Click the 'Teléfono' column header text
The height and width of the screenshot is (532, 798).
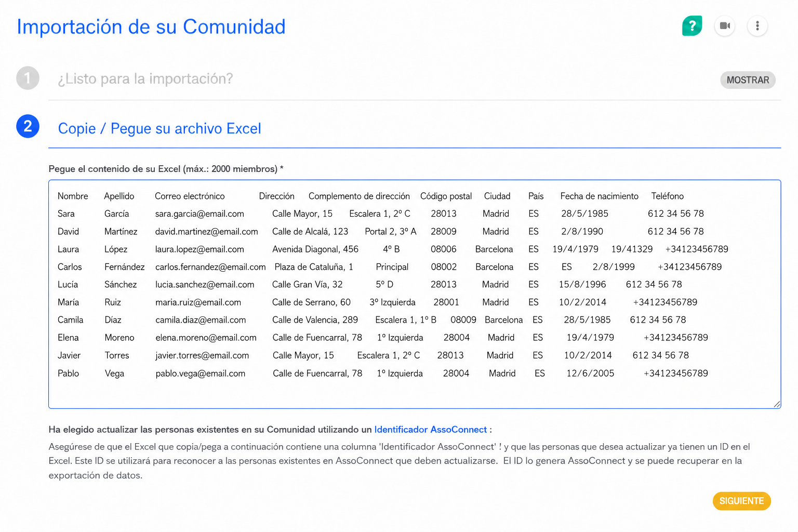tap(667, 196)
